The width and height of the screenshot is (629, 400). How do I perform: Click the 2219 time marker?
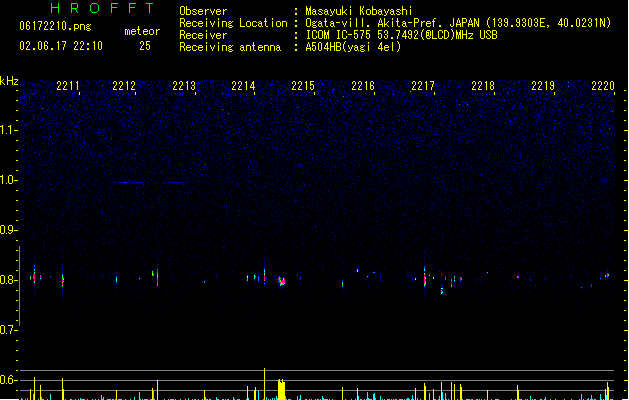pos(543,86)
